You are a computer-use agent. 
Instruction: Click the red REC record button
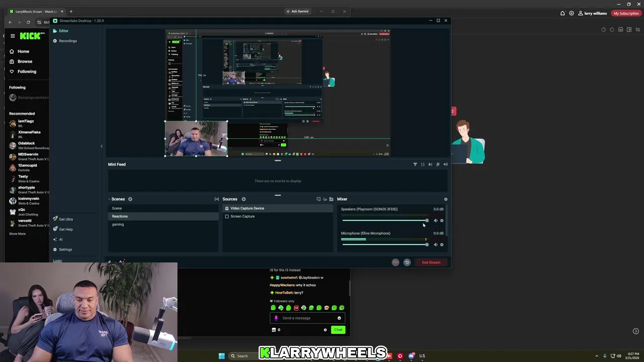(395, 262)
